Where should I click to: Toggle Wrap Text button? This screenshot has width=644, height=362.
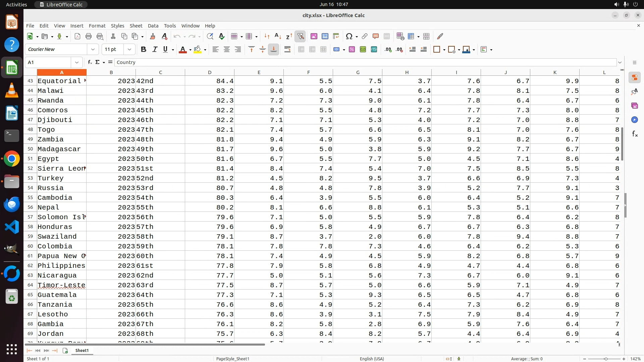(x=287, y=50)
